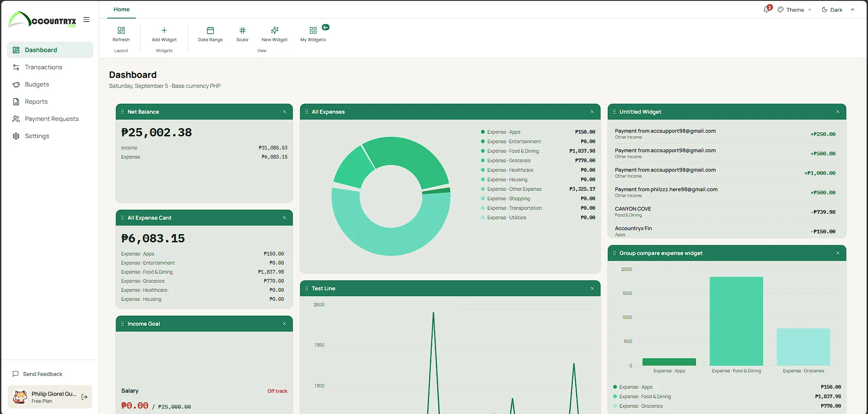Close the Test Line widget
The height and width of the screenshot is (414, 868).
tap(592, 289)
